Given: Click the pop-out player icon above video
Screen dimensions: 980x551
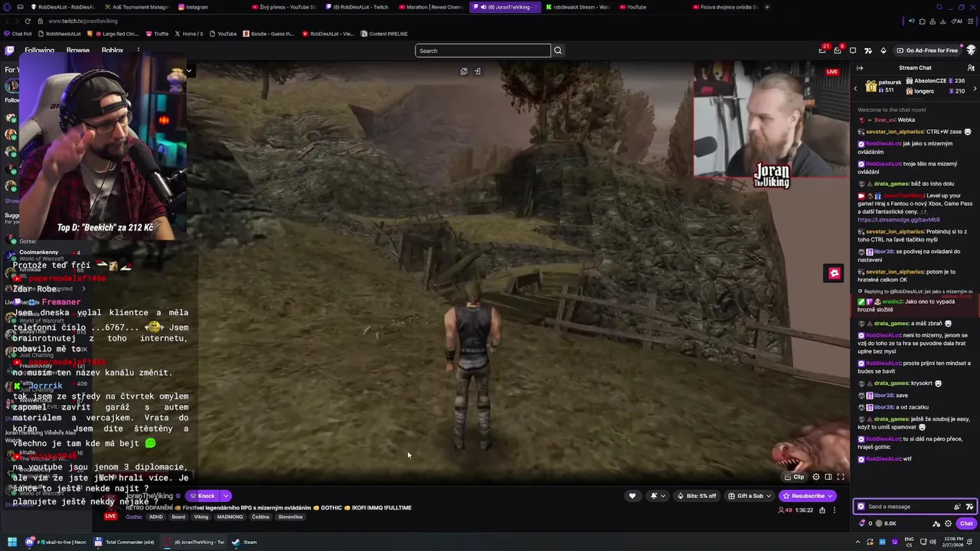Looking at the screenshot, I should [463, 71].
